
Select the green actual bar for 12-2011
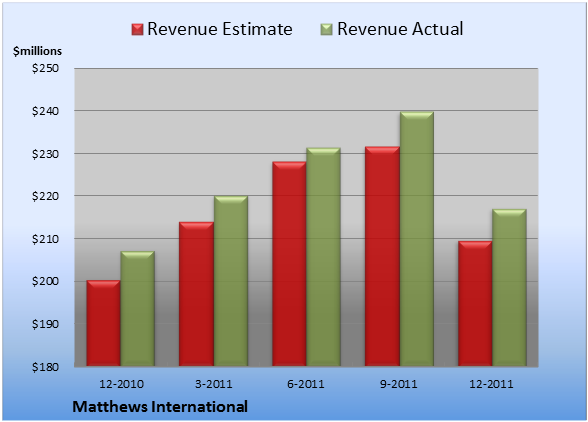509,287
